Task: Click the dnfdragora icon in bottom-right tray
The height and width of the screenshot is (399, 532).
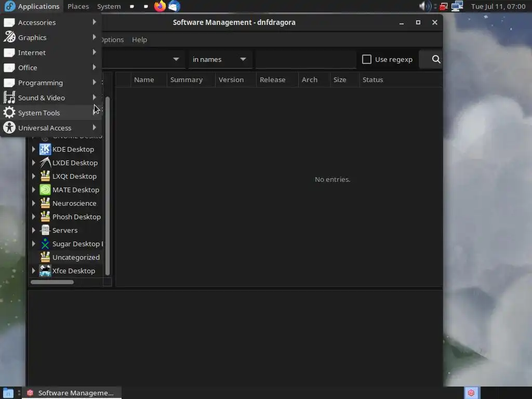Action: pos(471,393)
